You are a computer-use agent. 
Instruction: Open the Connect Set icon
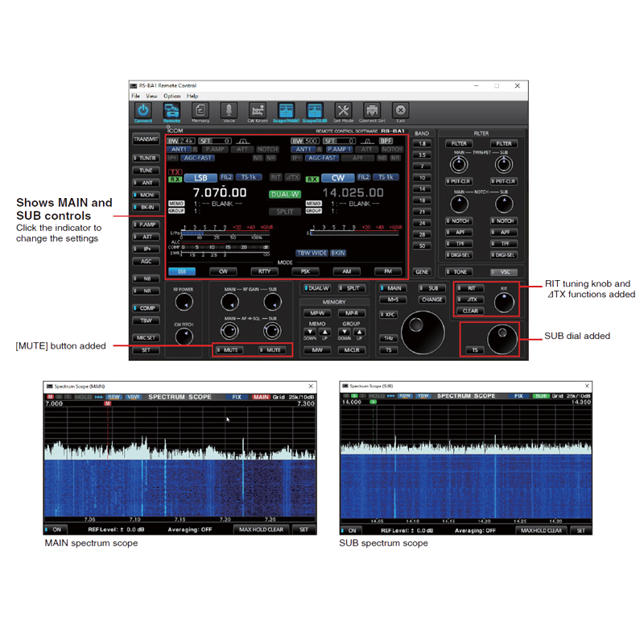pyautogui.click(x=372, y=112)
